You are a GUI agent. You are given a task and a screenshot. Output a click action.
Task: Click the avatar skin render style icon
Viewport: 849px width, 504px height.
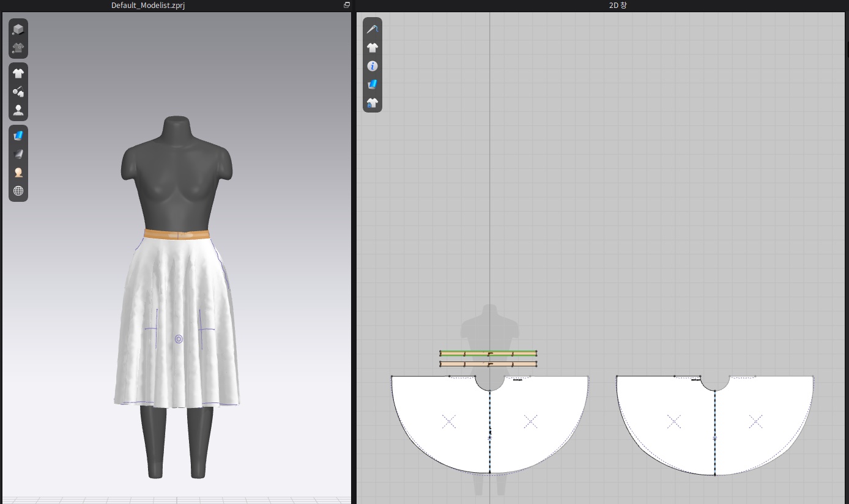(18, 172)
